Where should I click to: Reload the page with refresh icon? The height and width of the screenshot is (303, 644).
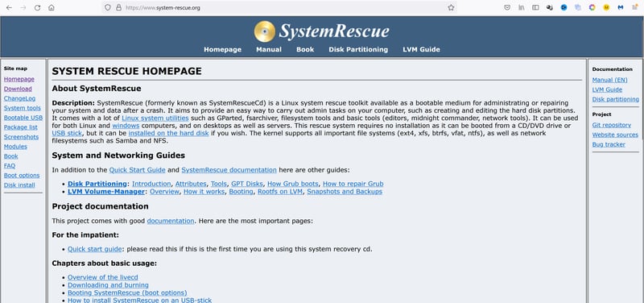pos(37,7)
